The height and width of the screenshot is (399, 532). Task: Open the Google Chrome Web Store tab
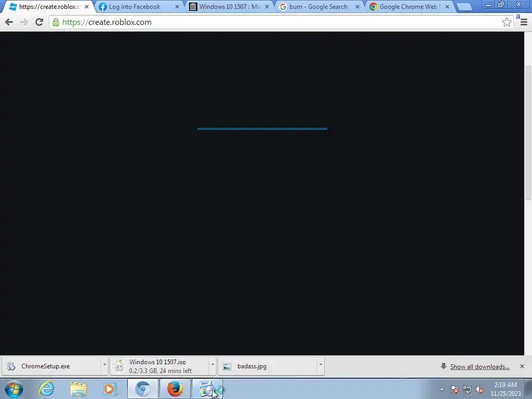coord(408,6)
